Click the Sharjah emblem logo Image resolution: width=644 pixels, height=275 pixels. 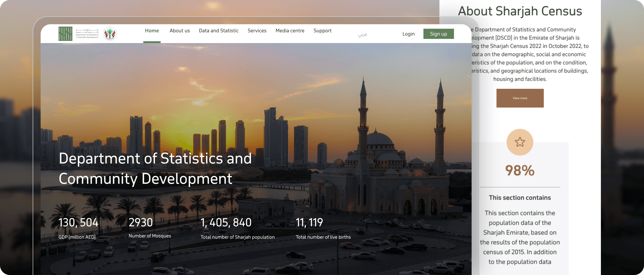tap(110, 34)
